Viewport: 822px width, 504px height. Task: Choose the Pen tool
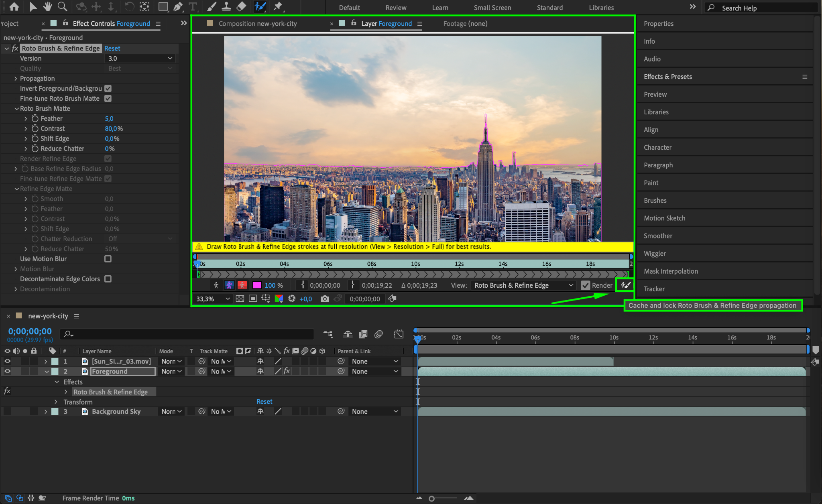178,6
